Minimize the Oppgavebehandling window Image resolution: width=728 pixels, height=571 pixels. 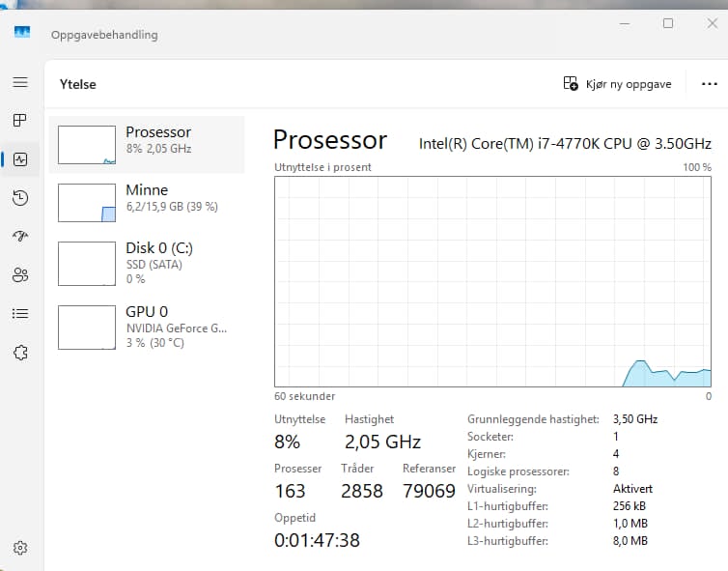[x=625, y=23]
